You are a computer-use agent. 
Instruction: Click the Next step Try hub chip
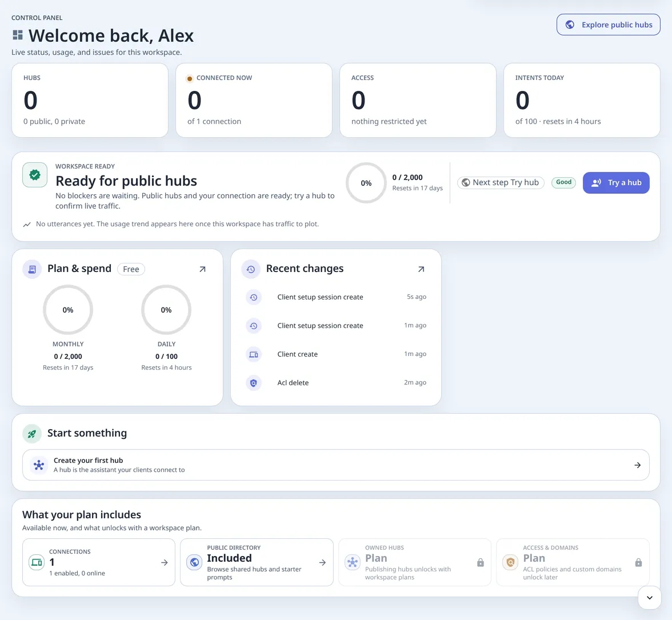[501, 182]
